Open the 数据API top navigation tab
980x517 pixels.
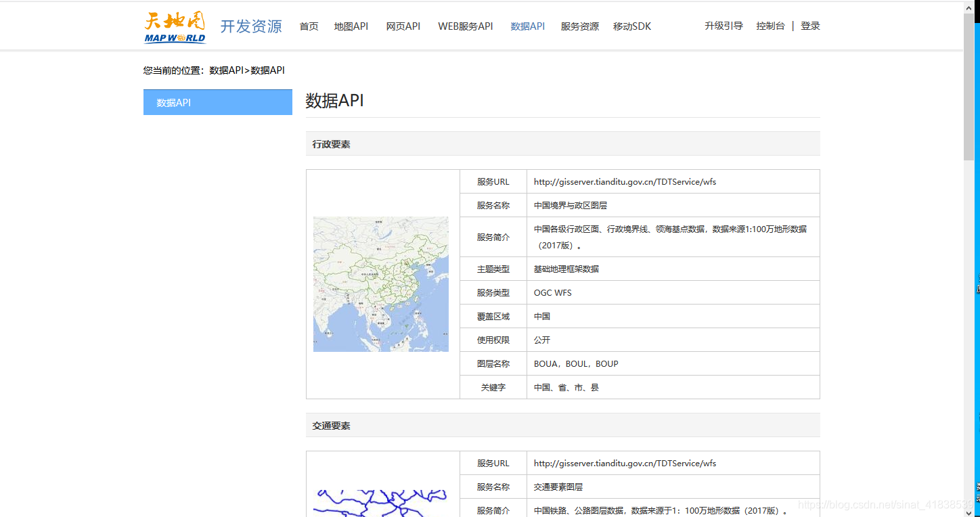pos(527,26)
